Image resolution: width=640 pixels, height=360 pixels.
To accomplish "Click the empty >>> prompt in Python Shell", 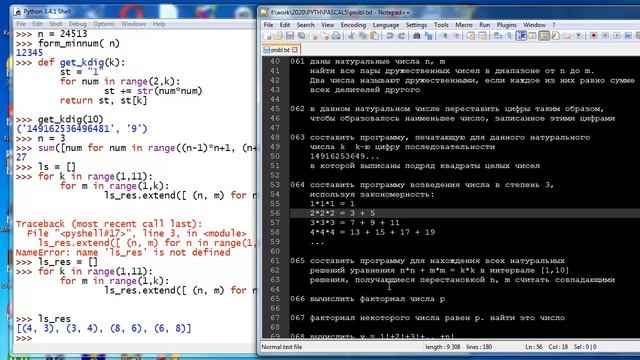I will pos(24,338).
